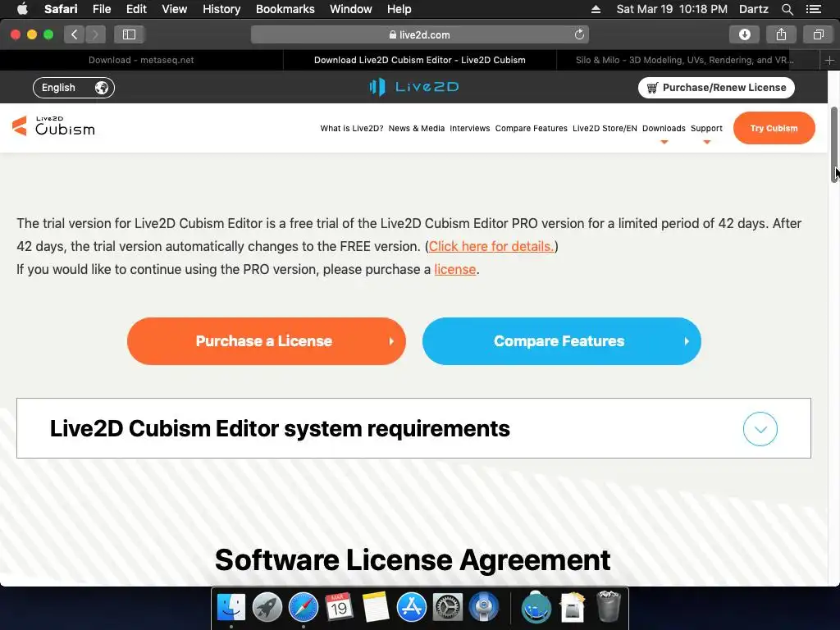Click Safari compass in Dock
The image size is (840, 630).
[304, 607]
